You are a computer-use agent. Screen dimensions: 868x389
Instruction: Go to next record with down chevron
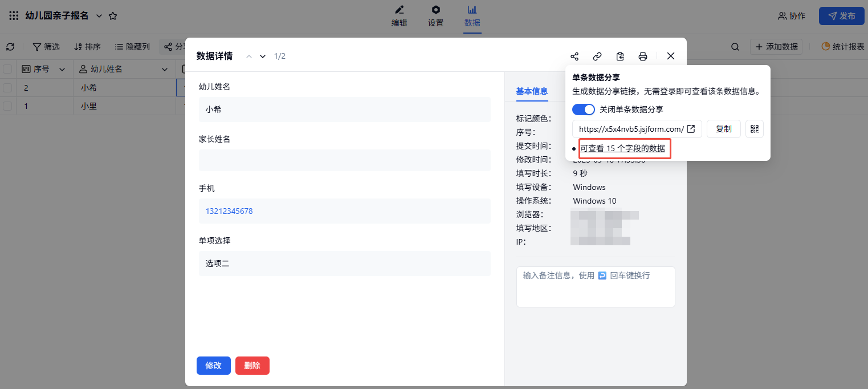263,56
